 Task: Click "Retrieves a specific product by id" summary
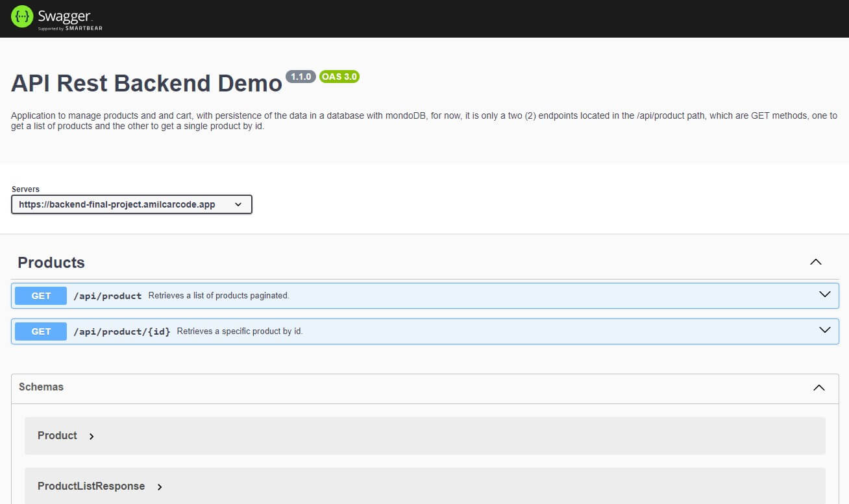pos(240,331)
